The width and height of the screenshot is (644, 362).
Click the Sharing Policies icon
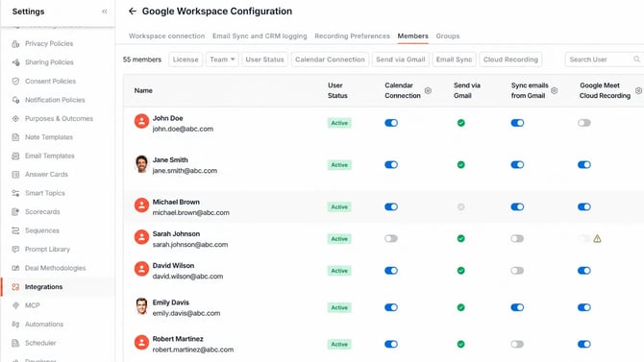pyautogui.click(x=15, y=62)
